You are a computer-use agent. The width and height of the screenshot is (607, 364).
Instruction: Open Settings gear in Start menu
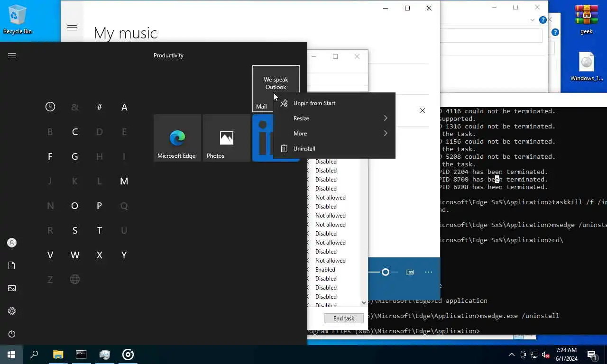click(12, 311)
